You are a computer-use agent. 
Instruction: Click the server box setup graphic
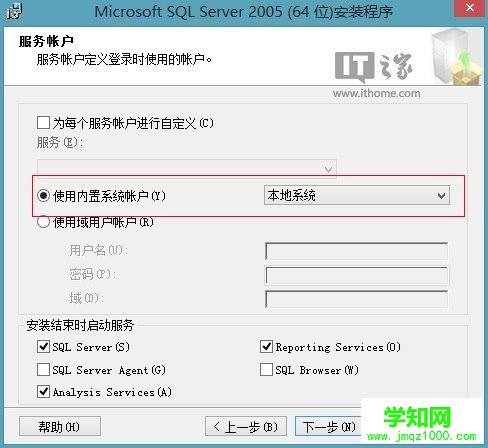point(456,57)
